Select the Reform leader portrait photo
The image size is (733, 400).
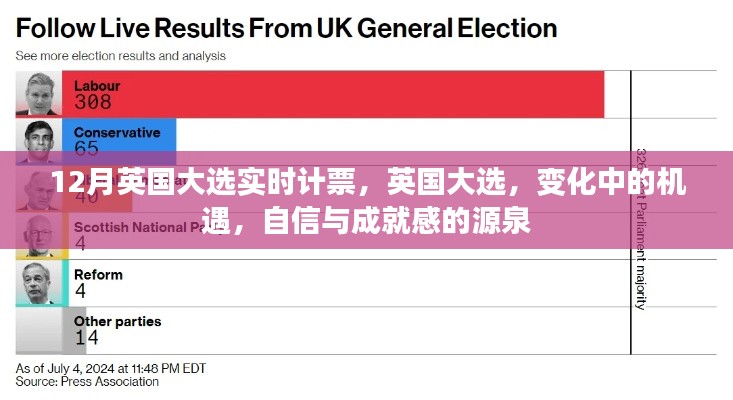tap(38, 283)
